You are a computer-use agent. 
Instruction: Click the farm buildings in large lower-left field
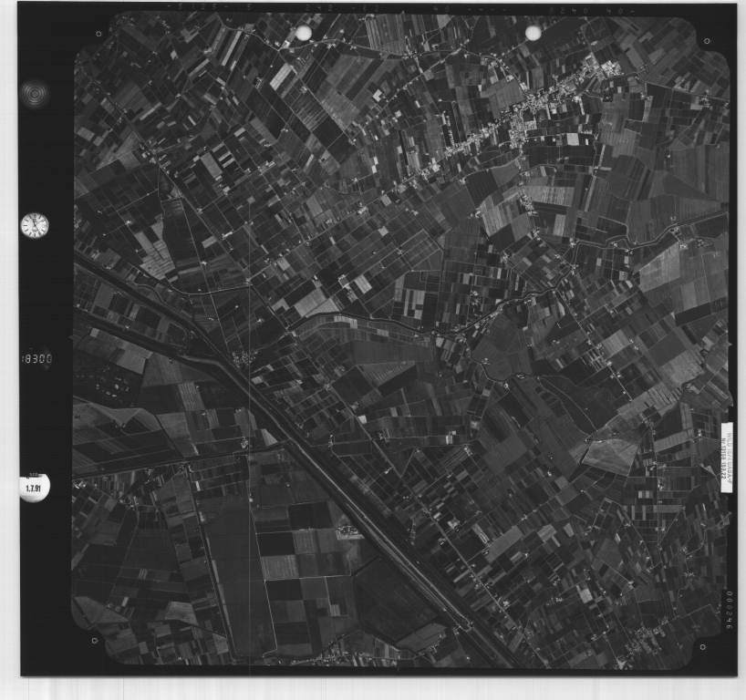pos(347,532)
